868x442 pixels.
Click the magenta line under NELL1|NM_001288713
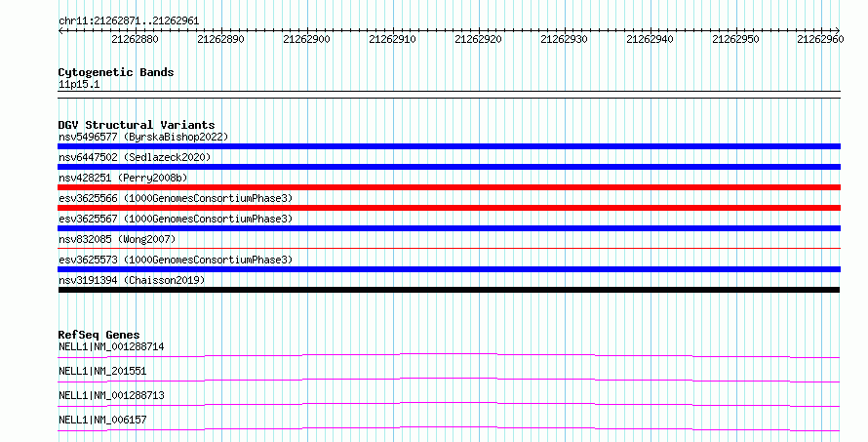click(x=449, y=404)
